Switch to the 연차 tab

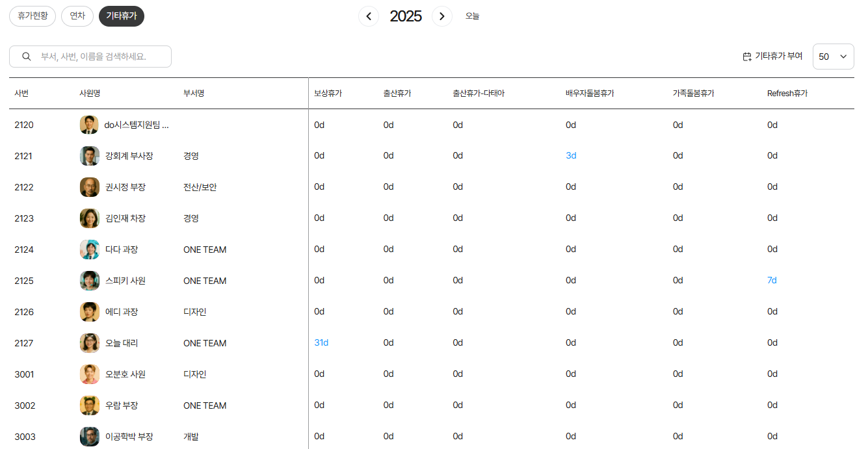[77, 16]
